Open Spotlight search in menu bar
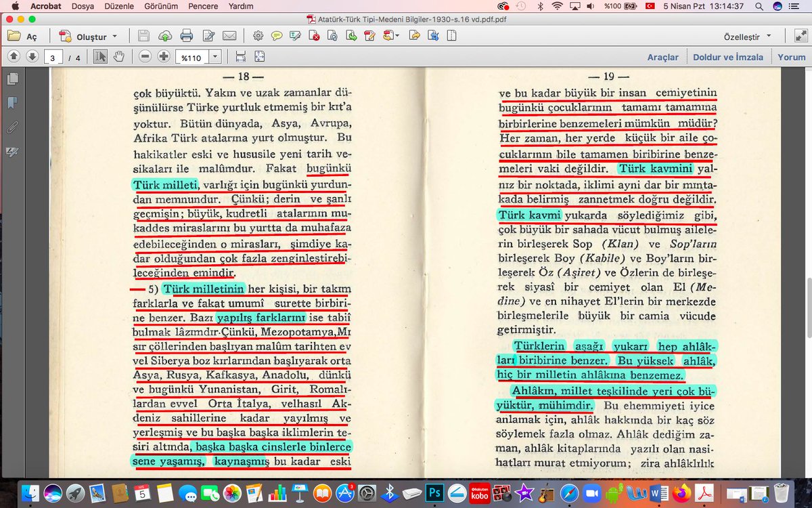812x508 pixels. tap(760, 6)
